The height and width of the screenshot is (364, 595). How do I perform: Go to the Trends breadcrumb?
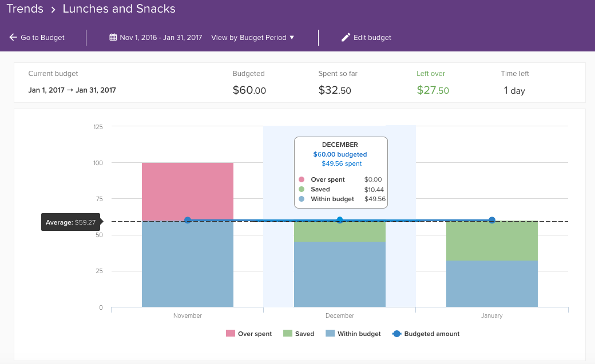pos(25,9)
